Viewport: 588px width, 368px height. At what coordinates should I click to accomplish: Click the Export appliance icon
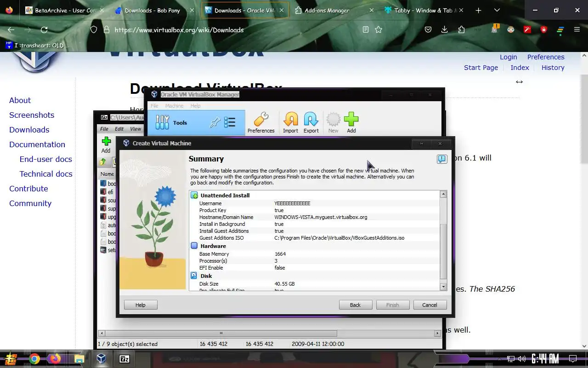click(311, 123)
